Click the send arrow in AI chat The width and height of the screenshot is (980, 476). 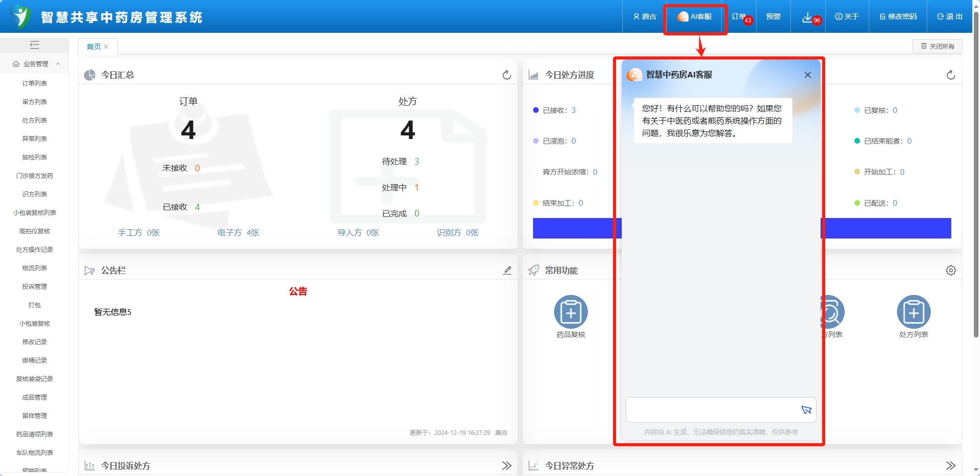point(806,409)
